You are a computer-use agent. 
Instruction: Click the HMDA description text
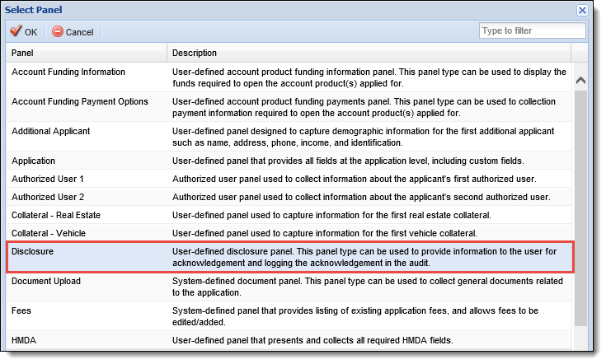pos(312,340)
